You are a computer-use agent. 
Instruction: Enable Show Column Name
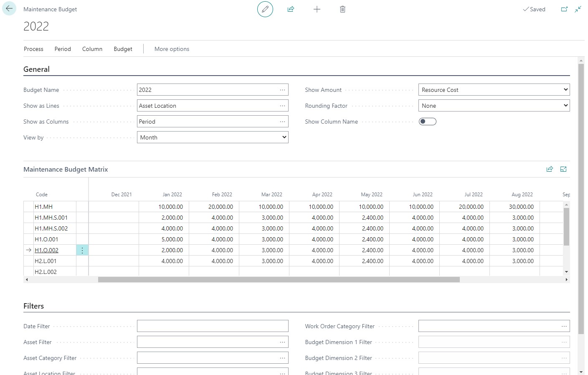pyautogui.click(x=428, y=121)
